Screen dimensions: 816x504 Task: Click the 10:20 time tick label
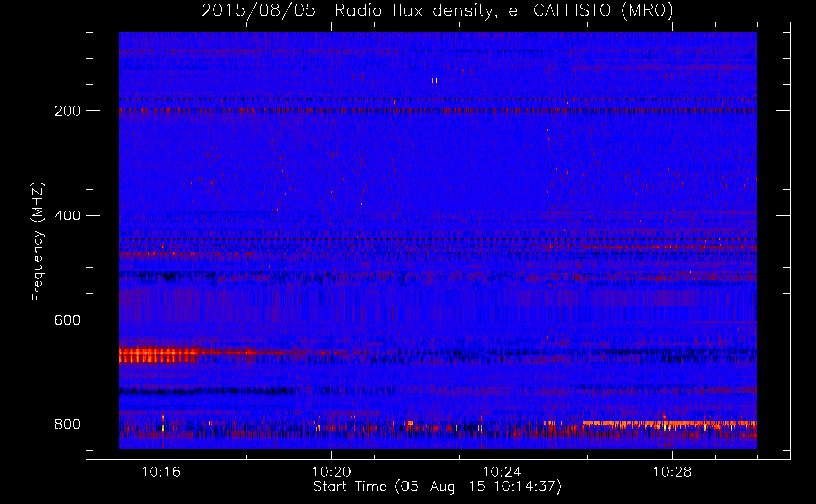[331, 472]
